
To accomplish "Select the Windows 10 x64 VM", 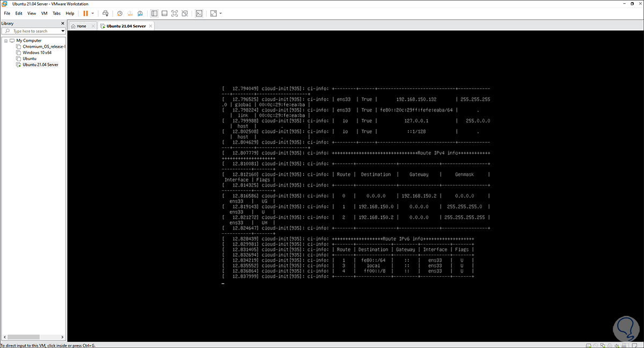I will pos(36,53).
